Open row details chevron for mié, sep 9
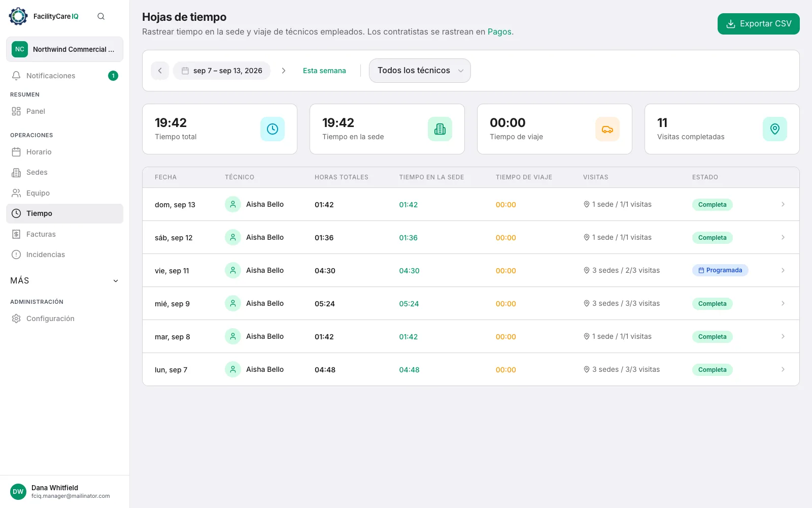This screenshot has width=812, height=508. click(x=783, y=303)
